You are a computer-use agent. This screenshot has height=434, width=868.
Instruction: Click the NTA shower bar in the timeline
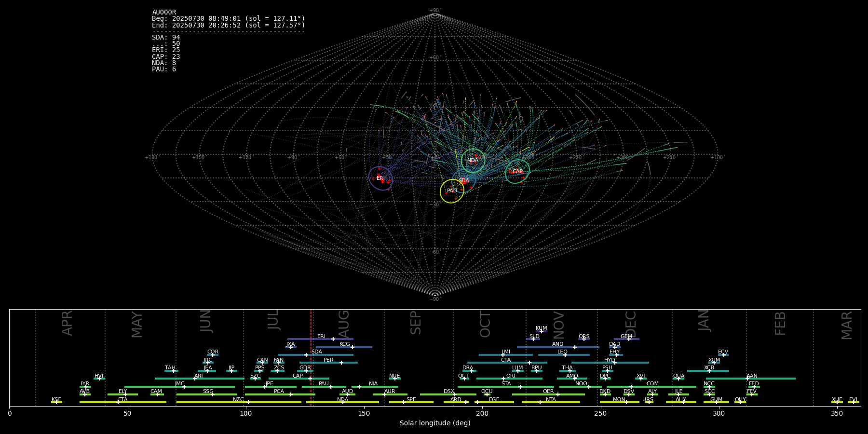click(551, 402)
